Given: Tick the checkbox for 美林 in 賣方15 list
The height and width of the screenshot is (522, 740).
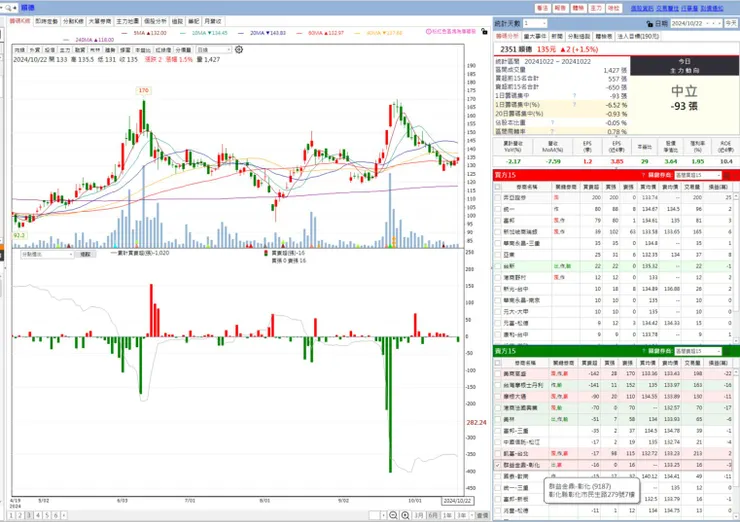Looking at the screenshot, I should pyautogui.click(x=497, y=419).
